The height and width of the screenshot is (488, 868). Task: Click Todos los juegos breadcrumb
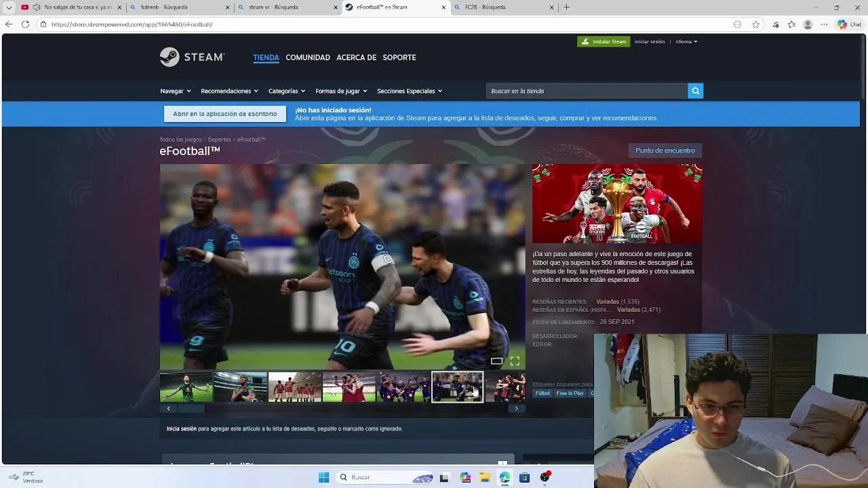(180, 140)
